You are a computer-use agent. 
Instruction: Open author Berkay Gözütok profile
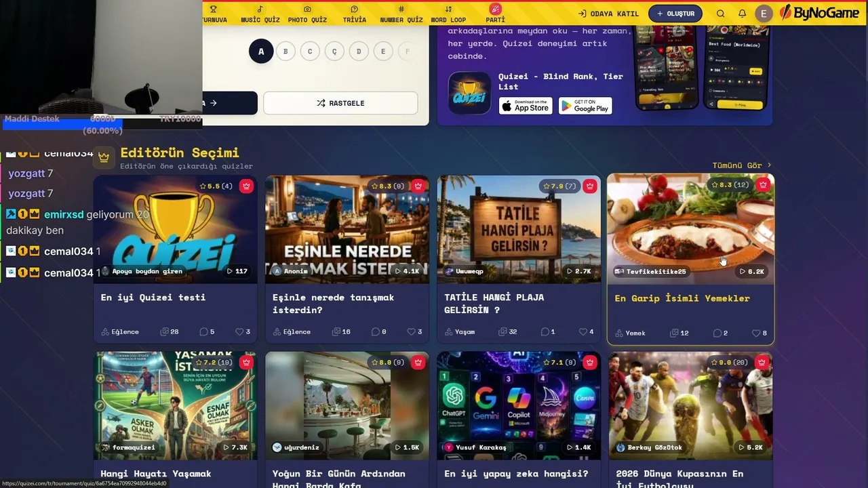(650, 447)
